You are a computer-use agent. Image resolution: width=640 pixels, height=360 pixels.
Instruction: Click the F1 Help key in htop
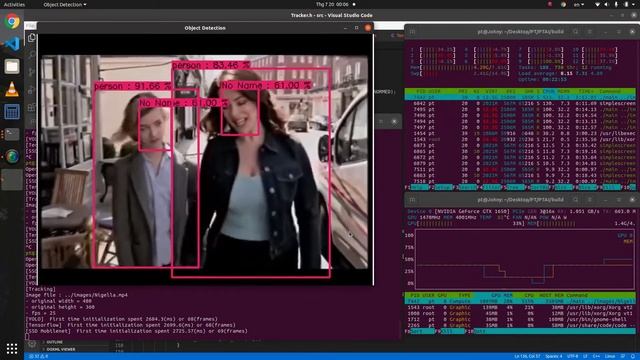(x=417, y=187)
